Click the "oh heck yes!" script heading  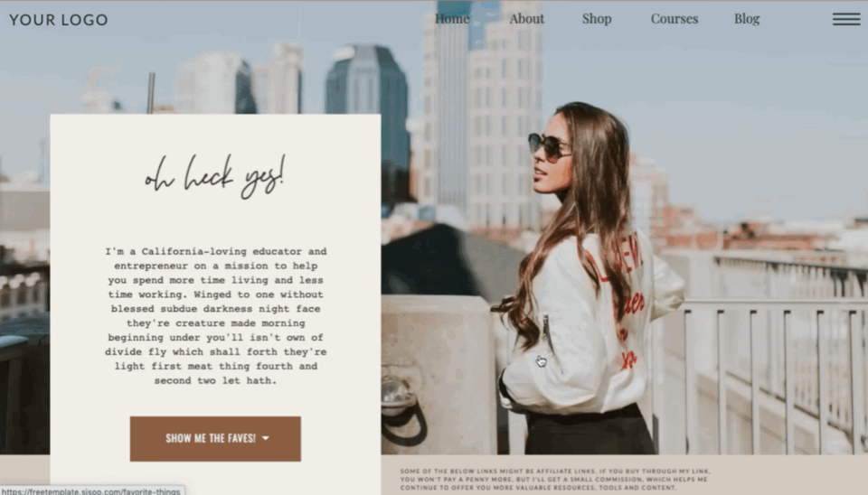215,176
